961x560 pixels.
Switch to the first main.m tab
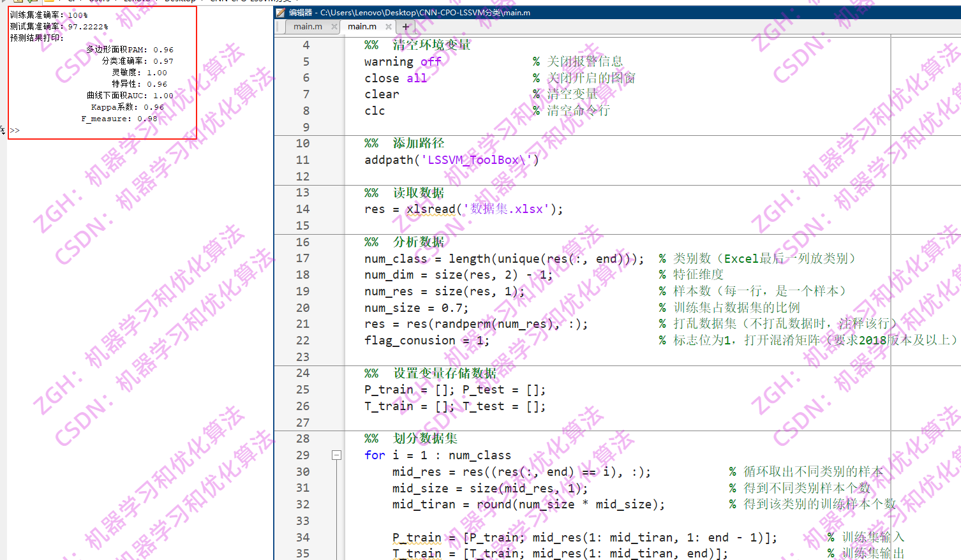pos(308,27)
